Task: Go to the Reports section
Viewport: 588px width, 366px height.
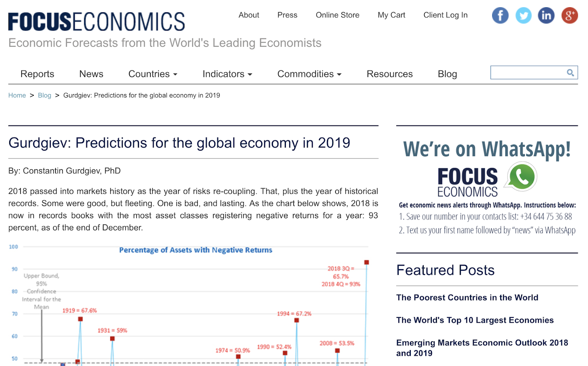Action: 37,74
